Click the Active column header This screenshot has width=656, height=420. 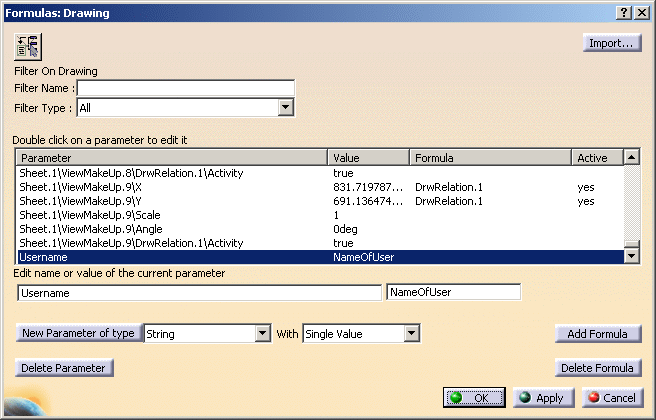[597, 158]
